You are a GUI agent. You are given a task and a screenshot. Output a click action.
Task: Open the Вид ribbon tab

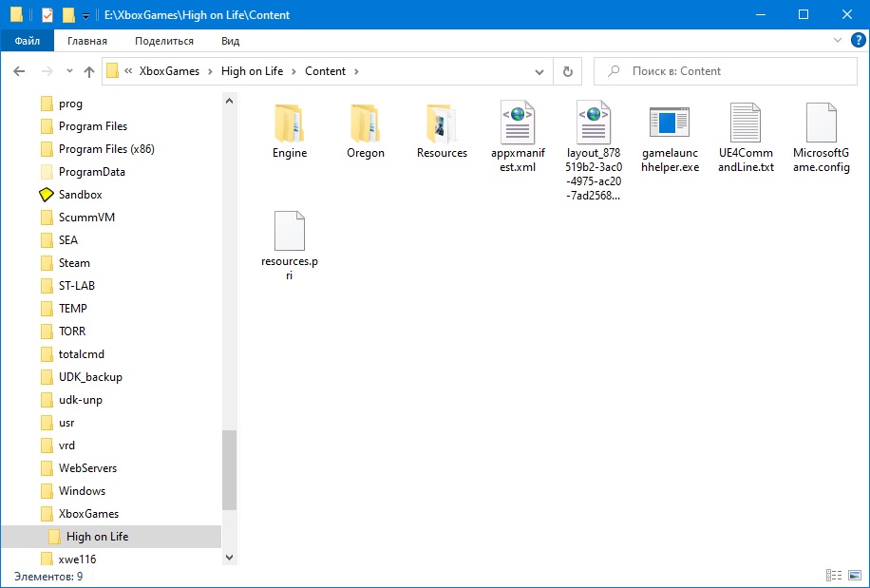click(230, 41)
